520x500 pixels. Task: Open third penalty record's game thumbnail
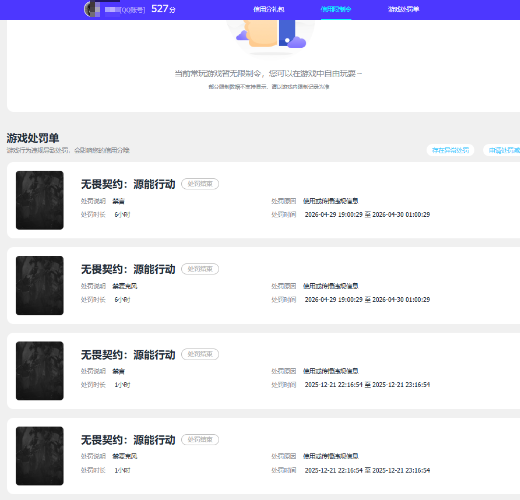[40, 371]
